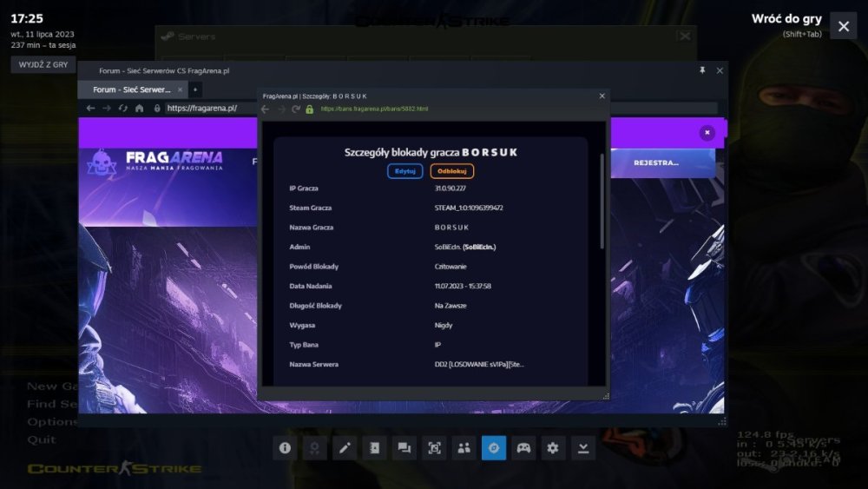The width and height of the screenshot is (868, 489).
Task: Switch to the Forum - Sieć Serwer... tab
Action: coord(132,89)
